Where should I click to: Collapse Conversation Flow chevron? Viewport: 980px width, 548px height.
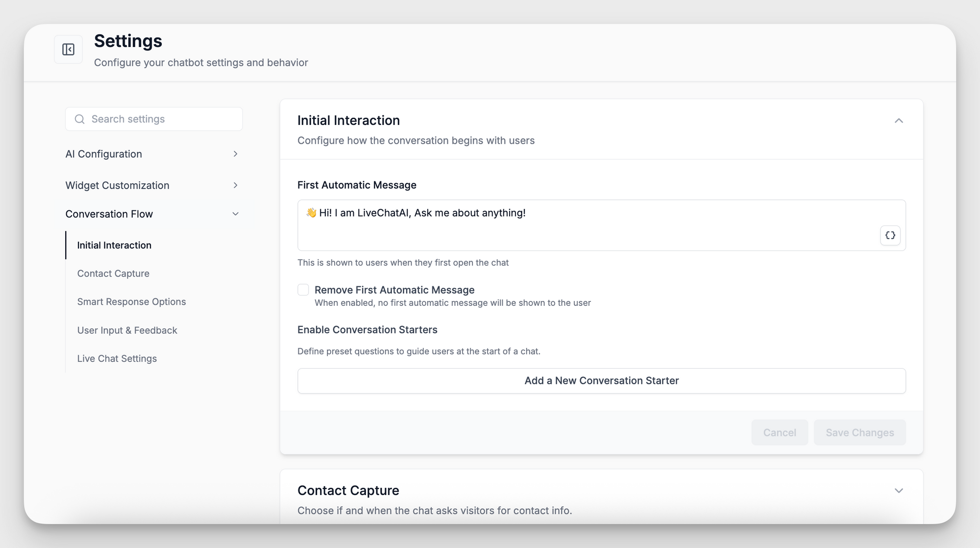click(235, 214)
